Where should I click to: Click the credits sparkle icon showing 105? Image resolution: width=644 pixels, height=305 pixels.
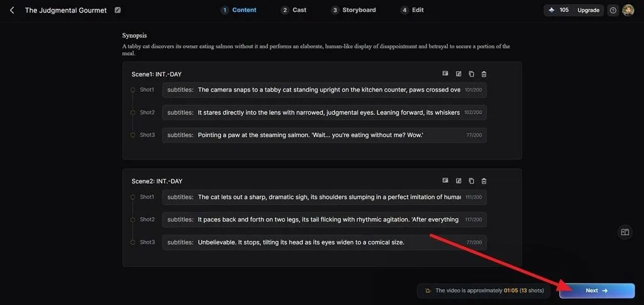[x=552, y=10]
